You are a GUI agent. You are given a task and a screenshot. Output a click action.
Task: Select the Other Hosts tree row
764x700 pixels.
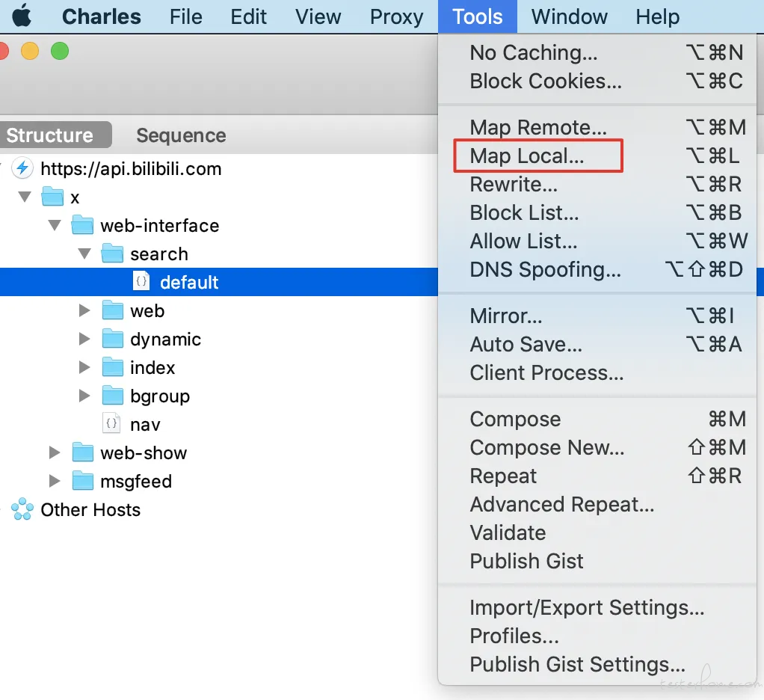(219, 509)
